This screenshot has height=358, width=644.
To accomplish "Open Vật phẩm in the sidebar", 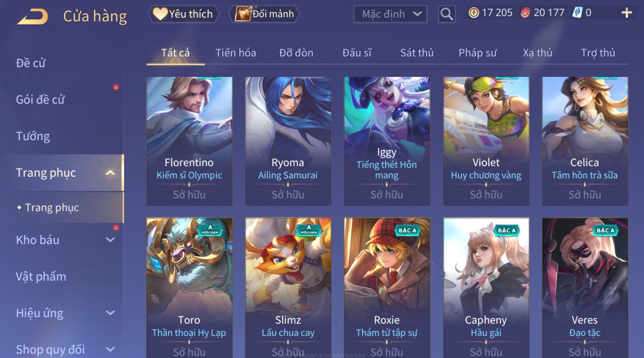I will 41,277.
